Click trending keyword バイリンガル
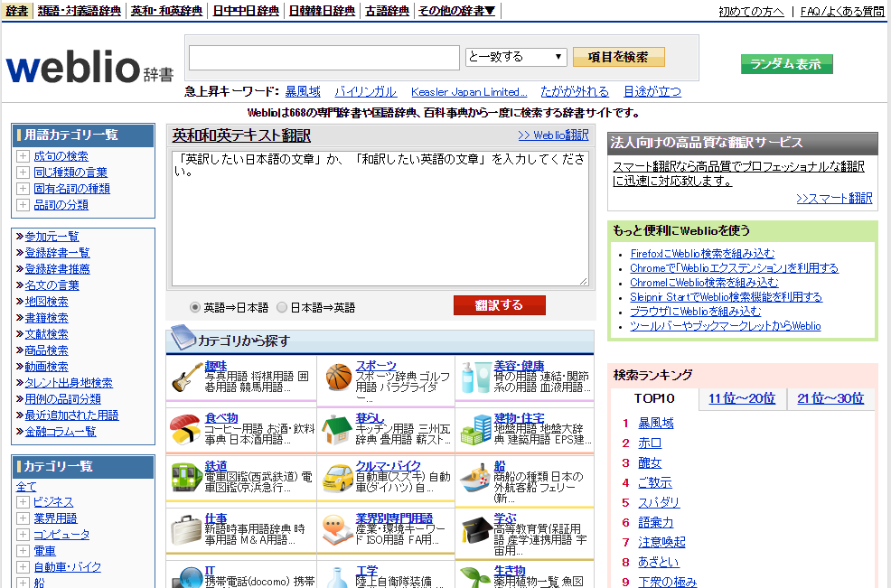Image resolution: width=891 pixels, height=588 pixels. pos(365,91)
